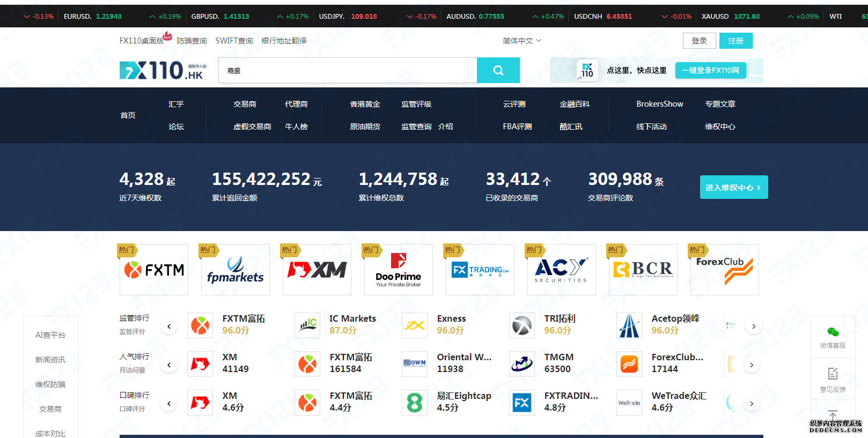Click the Oriental Wealth OWM logo icon
This screenshot has width=868, height=438.
click(x=415, y=364)
